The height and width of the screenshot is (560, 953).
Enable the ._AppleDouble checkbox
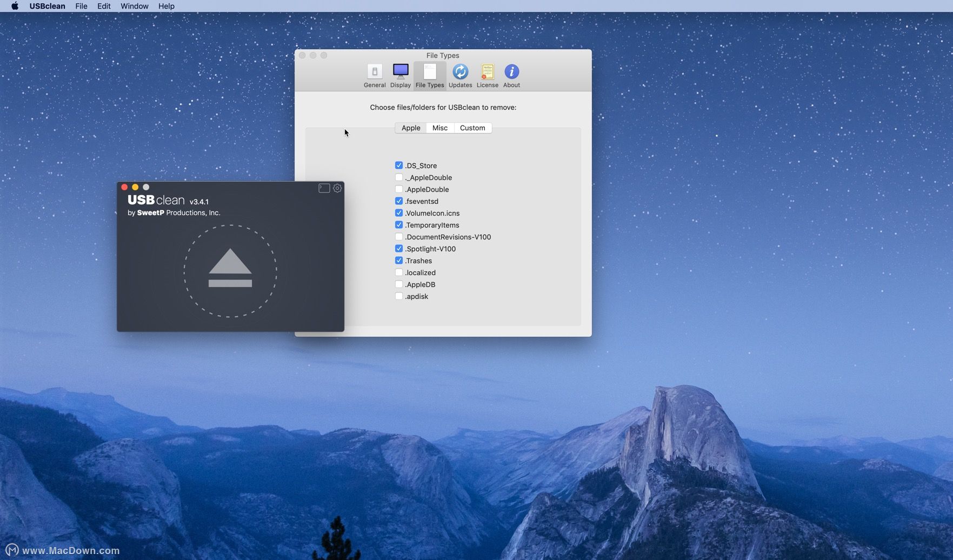(399, 177)
